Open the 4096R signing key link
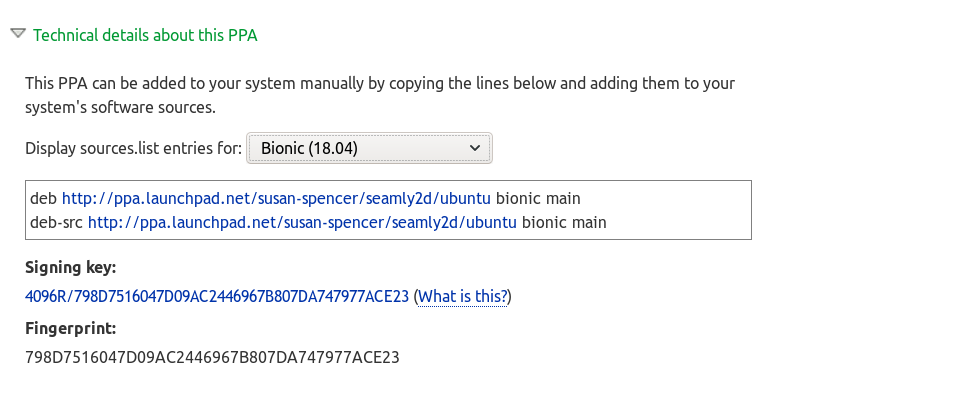Screen dimensions: 964x396 [x=217, y=297]
